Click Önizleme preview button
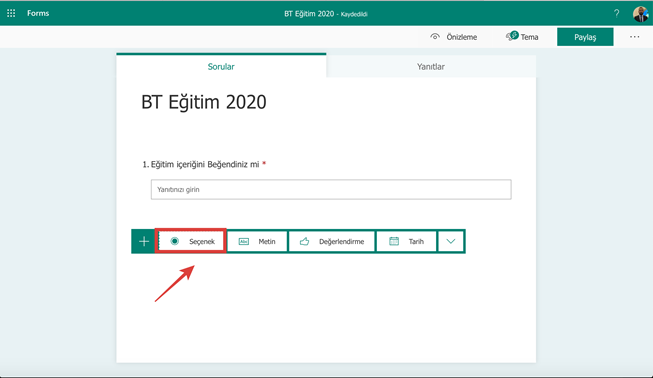 [x=454, y=37]
